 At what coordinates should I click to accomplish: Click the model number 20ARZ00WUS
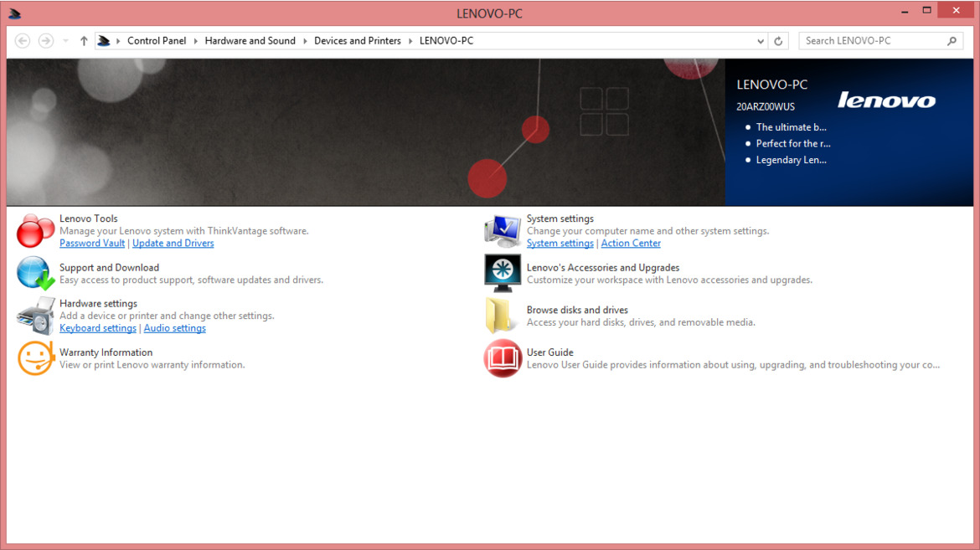click(x=766, y=107)
